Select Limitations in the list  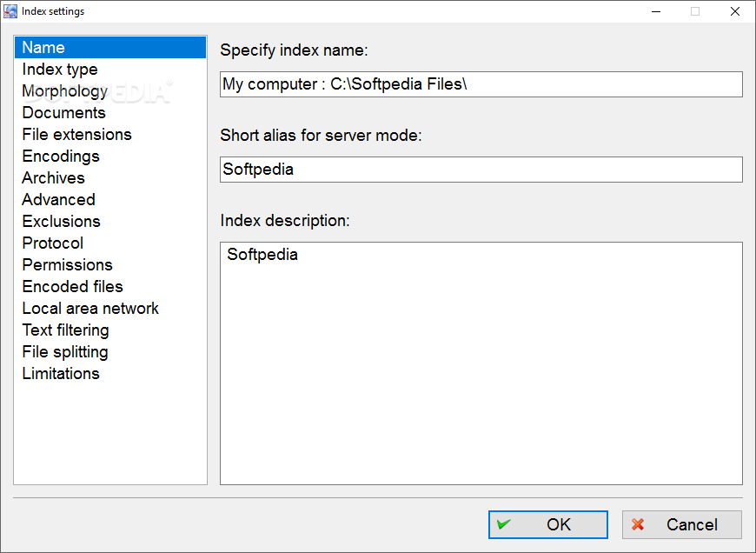coord(110,373)
